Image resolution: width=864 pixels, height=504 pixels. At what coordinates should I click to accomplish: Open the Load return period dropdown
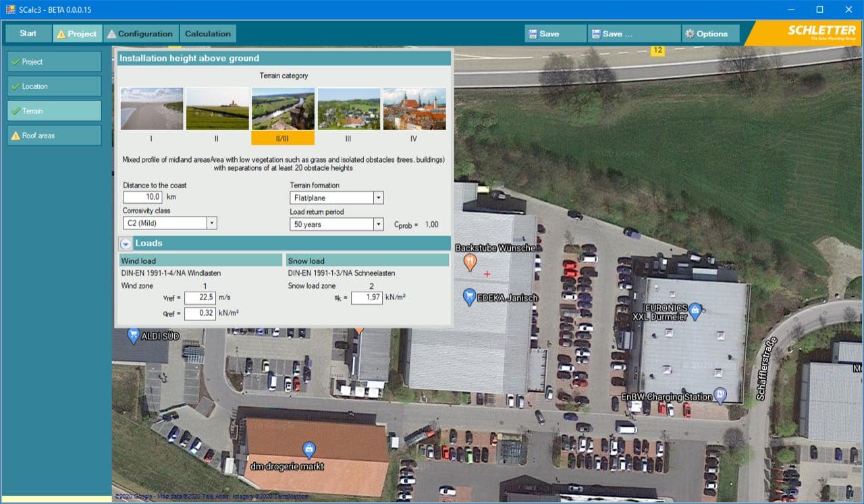(379, 223)
